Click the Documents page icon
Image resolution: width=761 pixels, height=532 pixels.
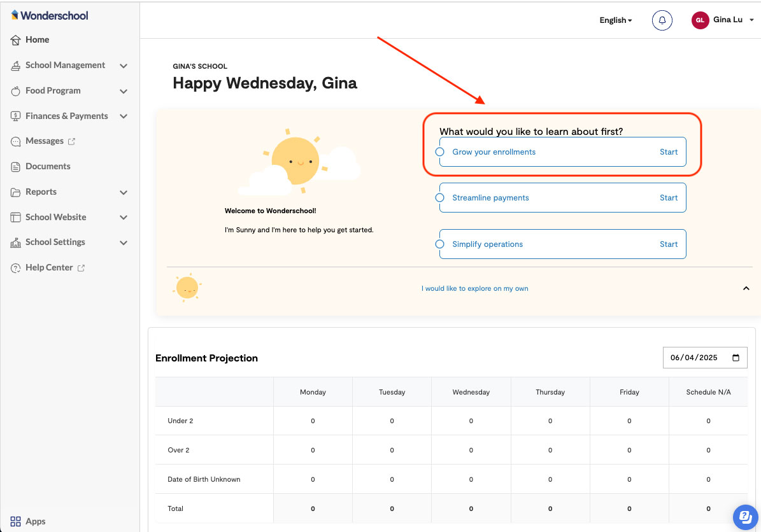tap(16, 167)
